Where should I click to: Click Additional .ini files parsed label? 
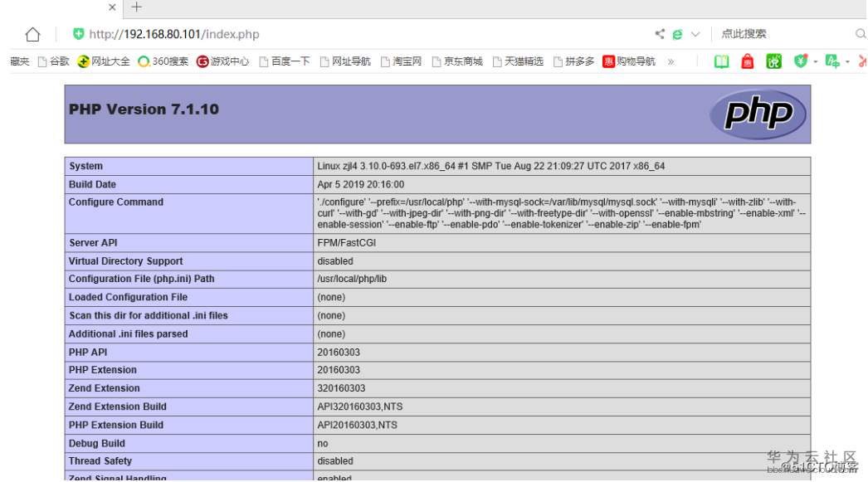pyautogui.click(x=128, y=334)
